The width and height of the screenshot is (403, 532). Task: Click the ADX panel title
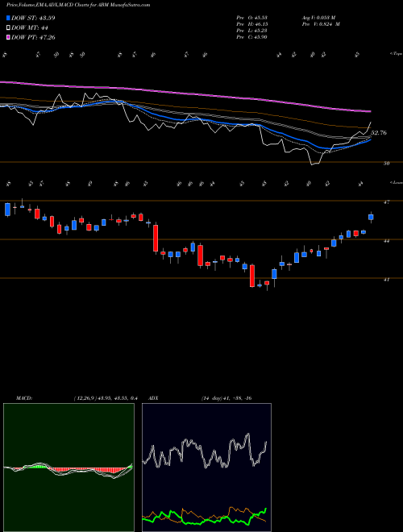click(154, 398)
